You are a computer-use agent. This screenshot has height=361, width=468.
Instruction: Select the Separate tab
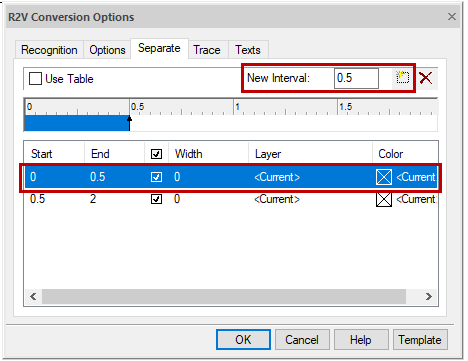pyautogui.click(x=159, y=48)
